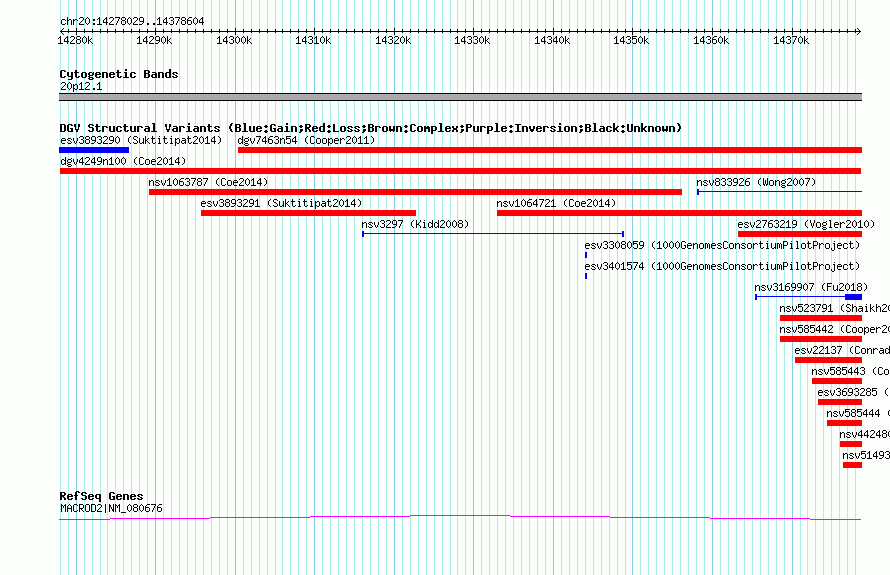This screenshot has width=890, height=575.
Task: Open nsv833926 (Wong2007) variant label
Action: click(x=757, y=182)
